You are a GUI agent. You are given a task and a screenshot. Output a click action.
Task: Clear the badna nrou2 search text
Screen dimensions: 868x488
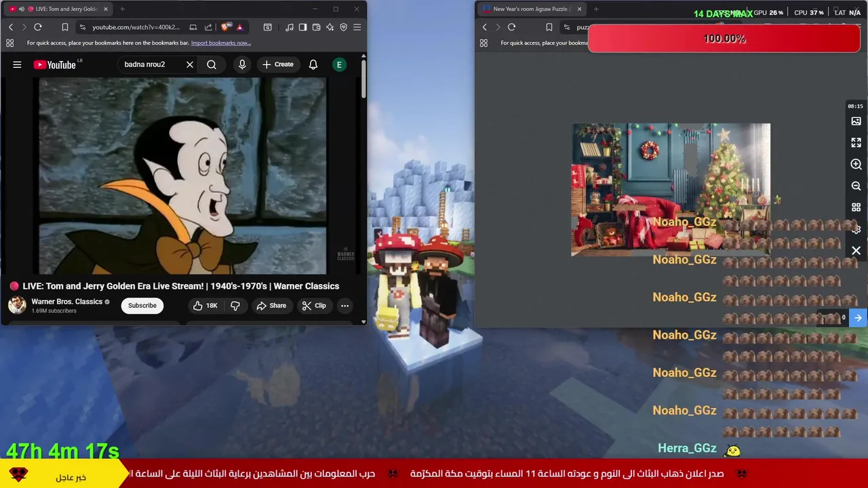point(190,64)
